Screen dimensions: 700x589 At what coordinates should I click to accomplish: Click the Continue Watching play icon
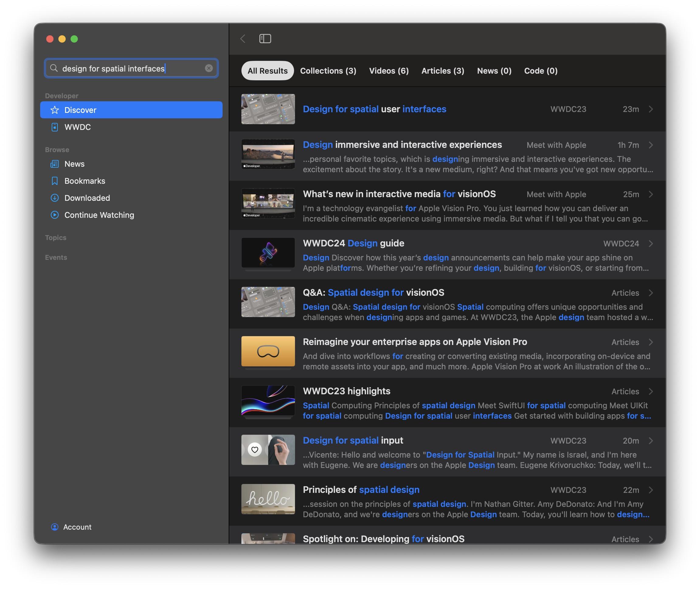55,215
